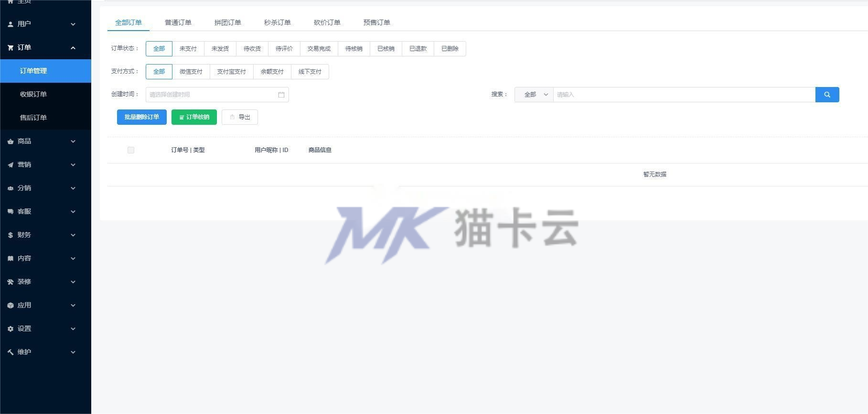The image size is (868, 414).
Task: Switch to 预售订单 tab
Action: pyautogui.click(x=377, y=22)
